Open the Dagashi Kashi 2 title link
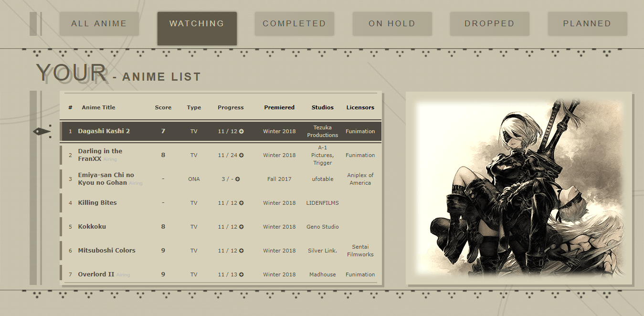The width and height of the screenshot is (644, 316). pos(104,131)
